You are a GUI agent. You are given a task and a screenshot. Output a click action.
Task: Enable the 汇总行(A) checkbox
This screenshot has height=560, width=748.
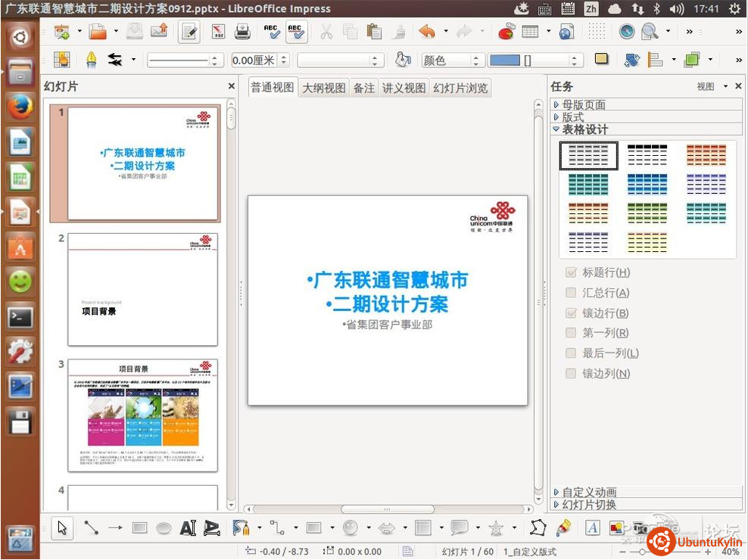point(572,293)
